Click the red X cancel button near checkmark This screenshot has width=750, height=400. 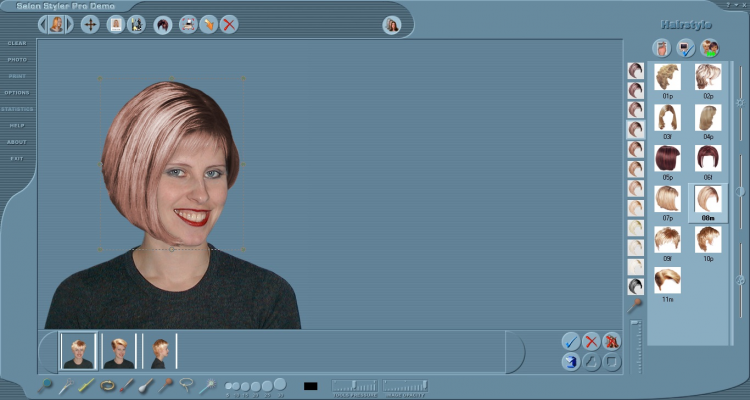pos(591,341)
